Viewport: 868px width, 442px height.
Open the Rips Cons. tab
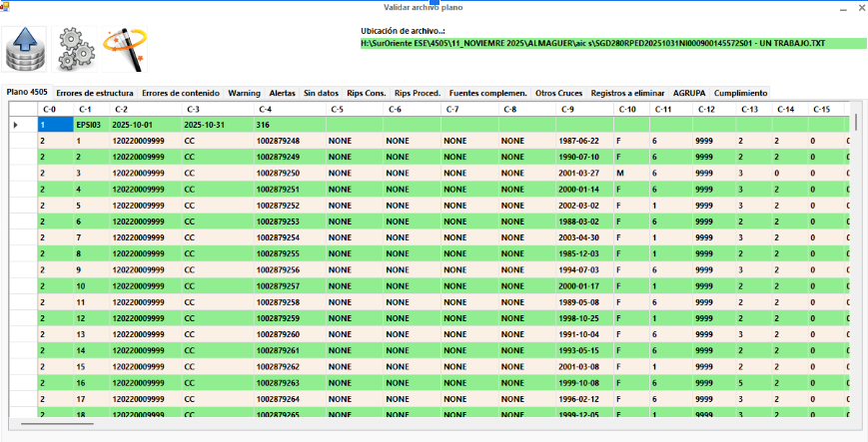(x=367, y=93)
